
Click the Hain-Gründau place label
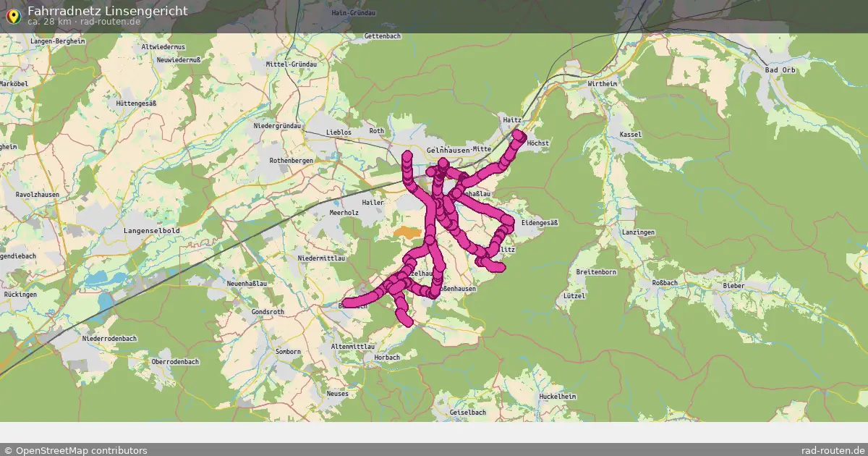pyautogui.click(x=353, y=13)
